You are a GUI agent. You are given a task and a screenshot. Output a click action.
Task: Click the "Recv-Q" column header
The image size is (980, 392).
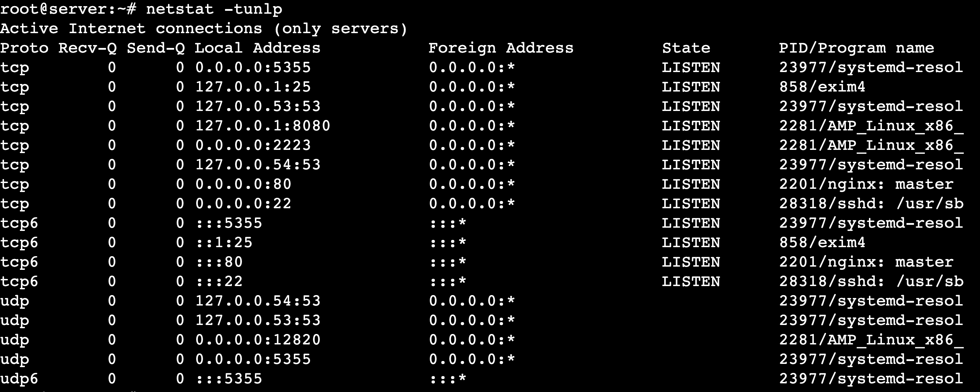pos(88,48)
